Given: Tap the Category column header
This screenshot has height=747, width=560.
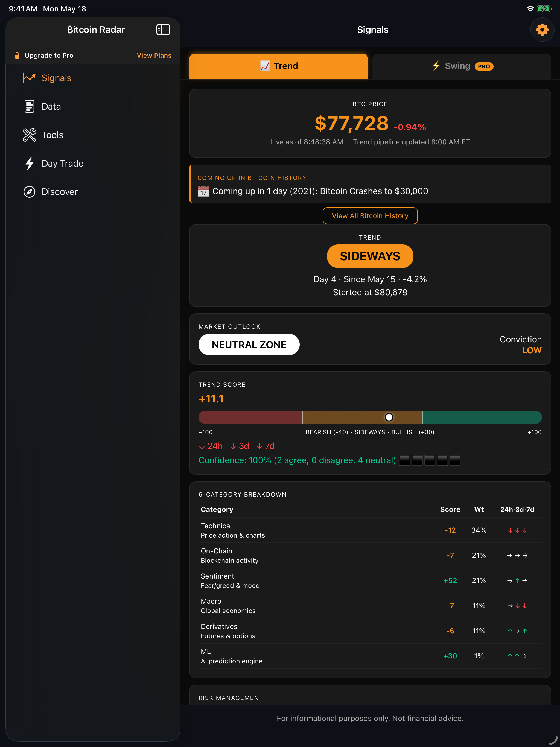Looking at the screenshot, I should click(217, 509).
